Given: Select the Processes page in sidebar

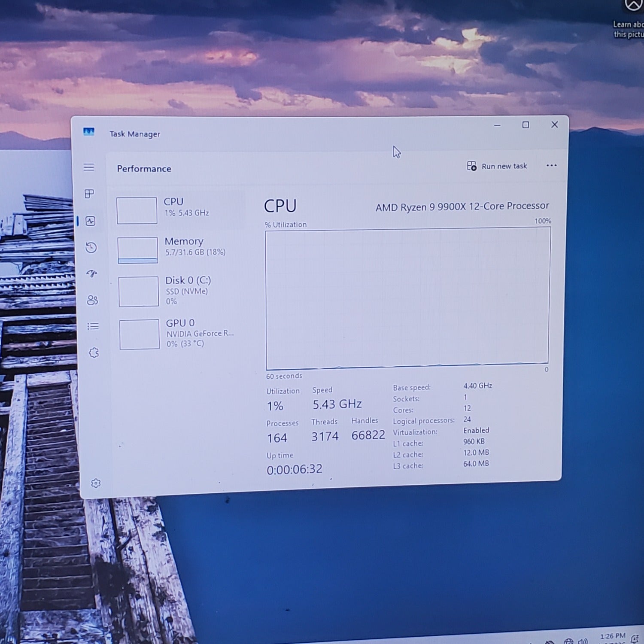Looking at the screenshot, I should pyautogui.click(x=89, y=194).
